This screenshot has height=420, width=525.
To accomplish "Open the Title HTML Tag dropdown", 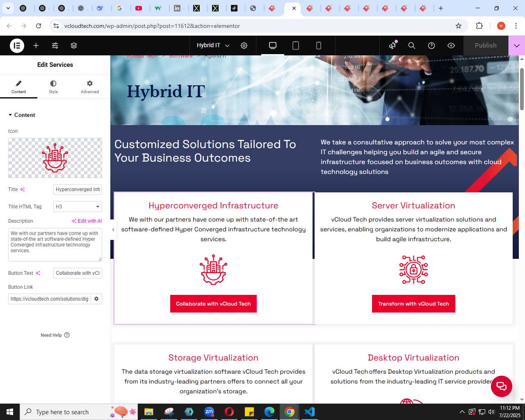I will pyautogui.click(x=78, y=207).
